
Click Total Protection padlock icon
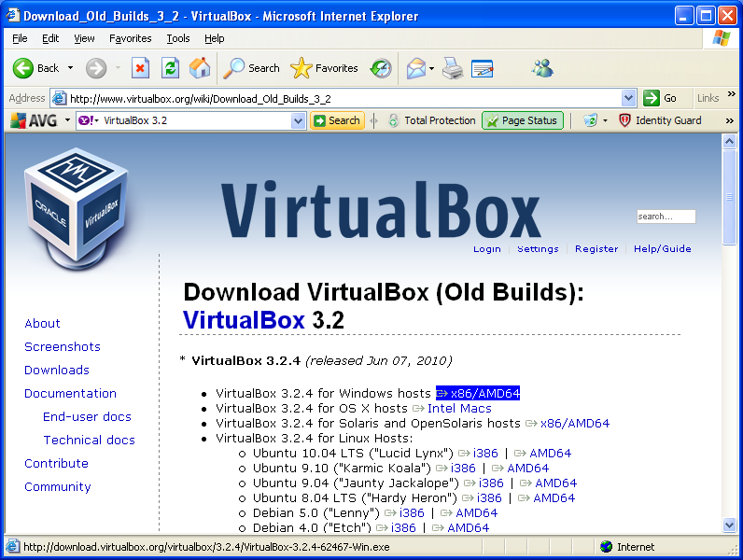tap(393, 120)
